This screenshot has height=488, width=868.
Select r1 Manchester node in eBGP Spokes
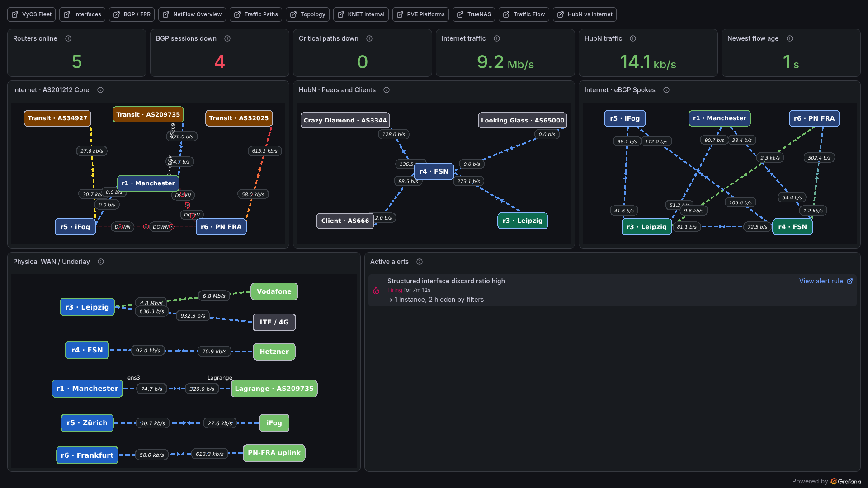(x=720, y=118)
